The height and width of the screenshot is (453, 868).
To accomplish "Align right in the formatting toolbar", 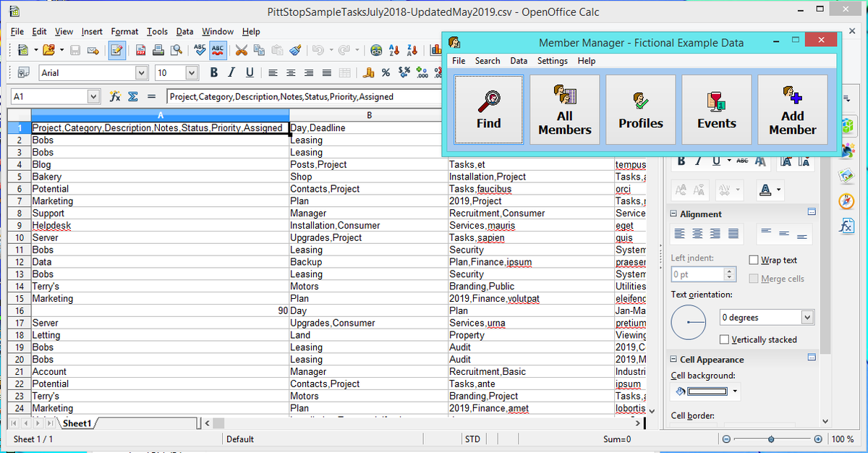I will [x=309, y=72].
